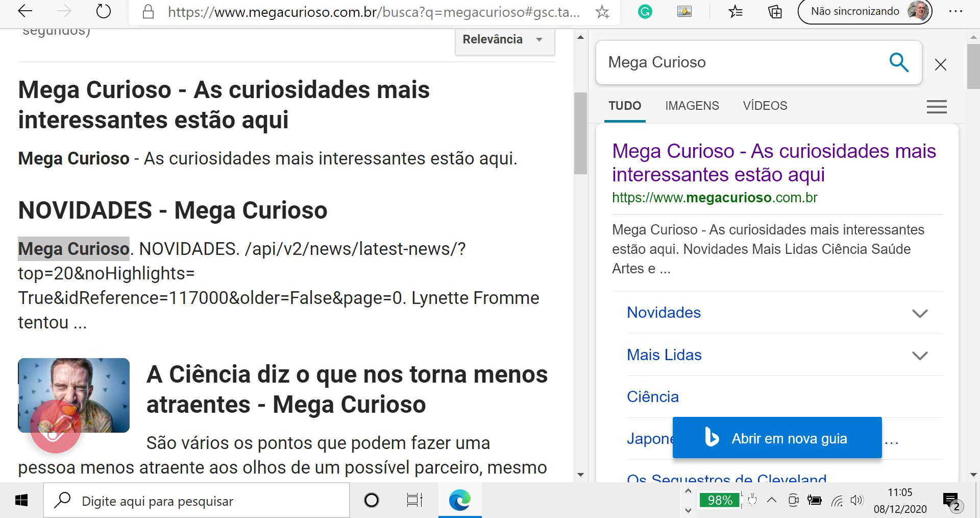Click the Digite aqui para pesquisar box
Viewport: 980px width, 518px height.
coord(197,501)
